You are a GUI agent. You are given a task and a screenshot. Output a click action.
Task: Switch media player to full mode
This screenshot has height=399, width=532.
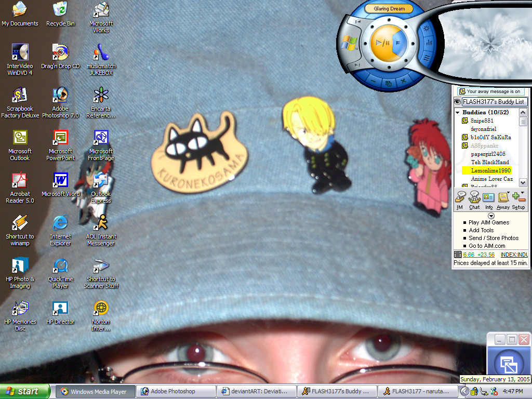click(389, 83)
